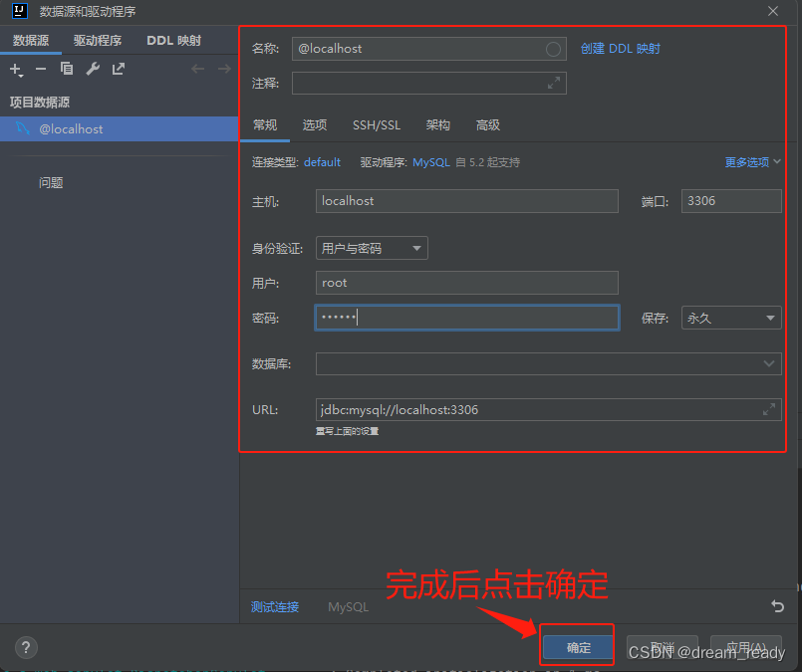Open the 架构 tab
This screenshot has height=672, width=802.
pos(437,125)
